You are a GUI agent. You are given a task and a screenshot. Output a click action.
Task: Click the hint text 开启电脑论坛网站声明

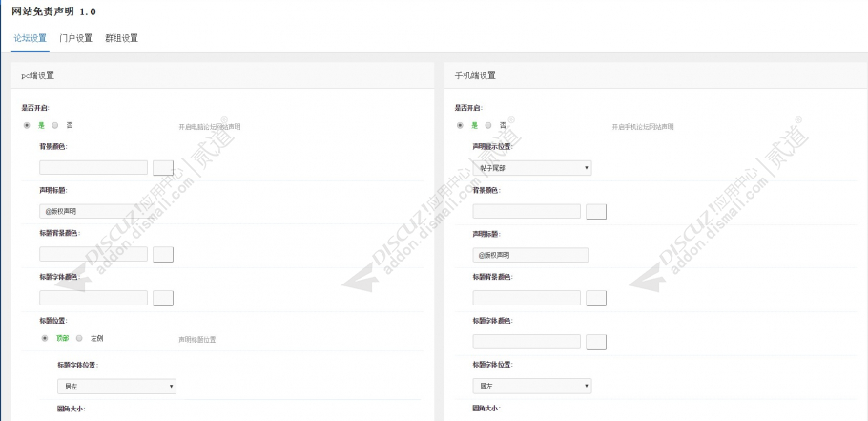pyautogui.click(x=209, y=127)
